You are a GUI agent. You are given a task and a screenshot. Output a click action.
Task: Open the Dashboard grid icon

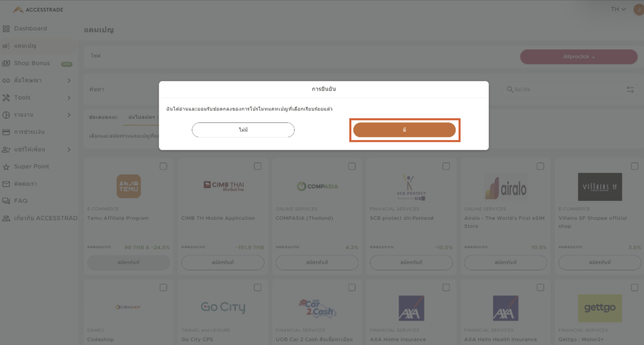click(6, 29)
